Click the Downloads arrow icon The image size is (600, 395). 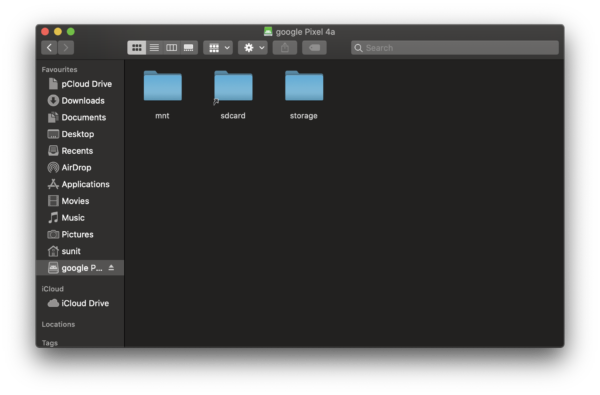click(x=53, y=101)
